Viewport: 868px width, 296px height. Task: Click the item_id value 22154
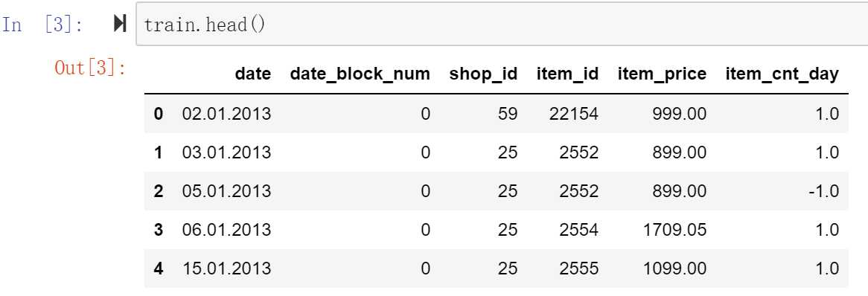pos(574,114)
